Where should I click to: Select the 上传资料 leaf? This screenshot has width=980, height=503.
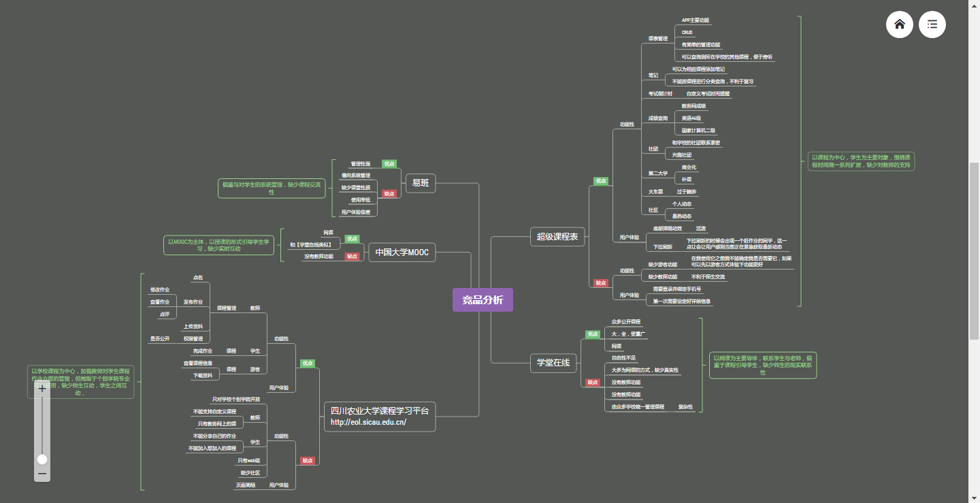pyautogui.click(x=193, y=326)
